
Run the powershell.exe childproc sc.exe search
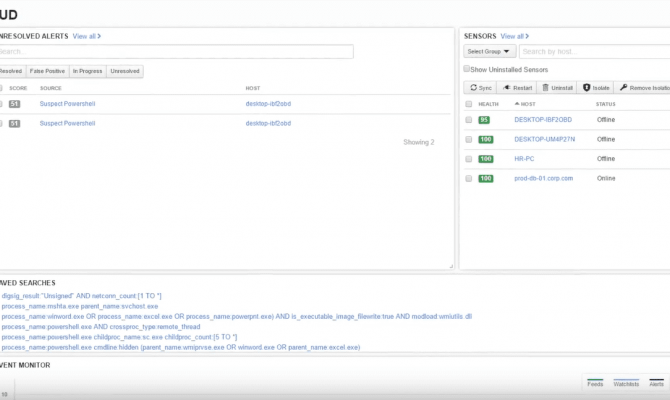pos(119,337)
